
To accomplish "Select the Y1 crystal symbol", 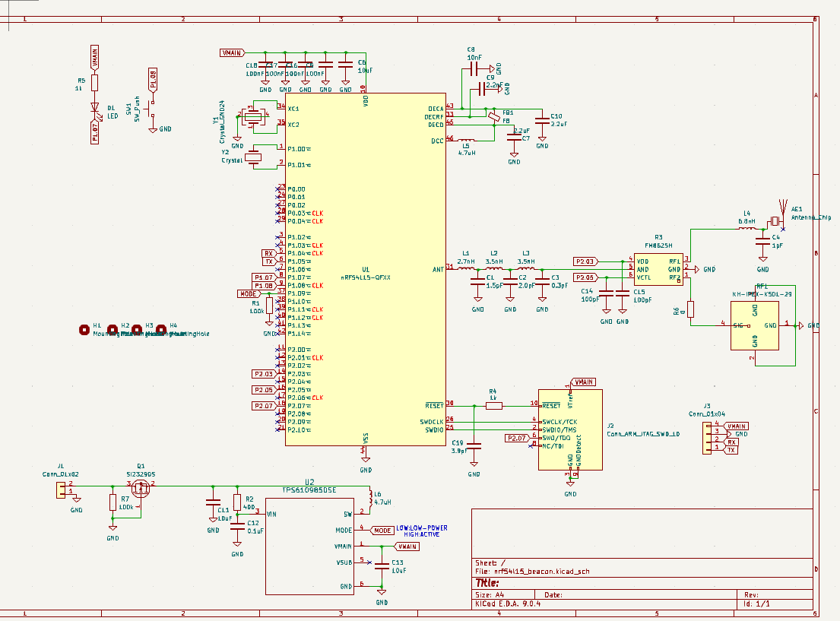I will coord(252,116).
